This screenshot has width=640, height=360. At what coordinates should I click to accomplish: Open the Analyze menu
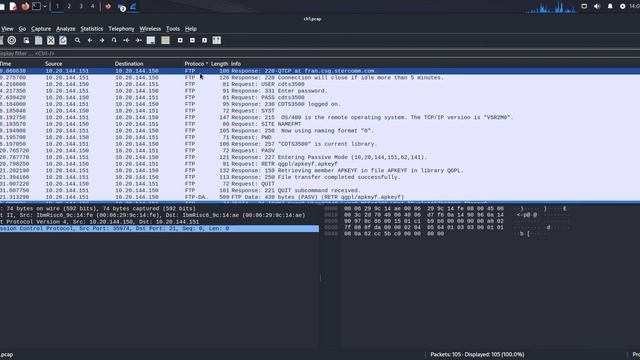(x=66, y=29)
